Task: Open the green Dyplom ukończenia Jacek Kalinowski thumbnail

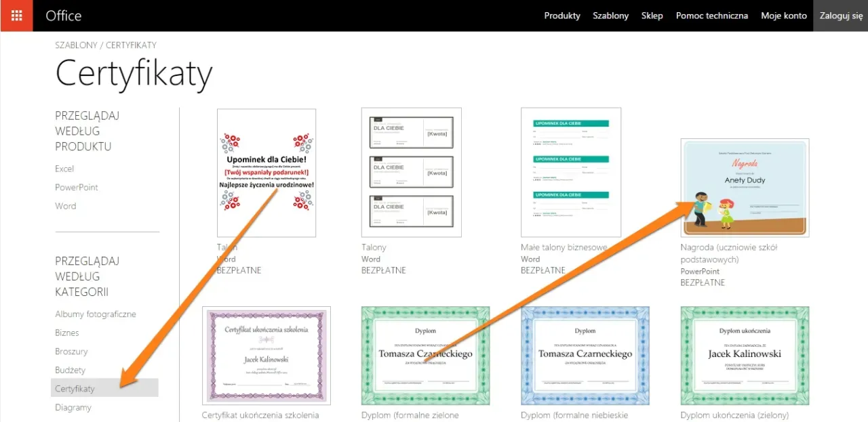Action: [x=745, y=356]
